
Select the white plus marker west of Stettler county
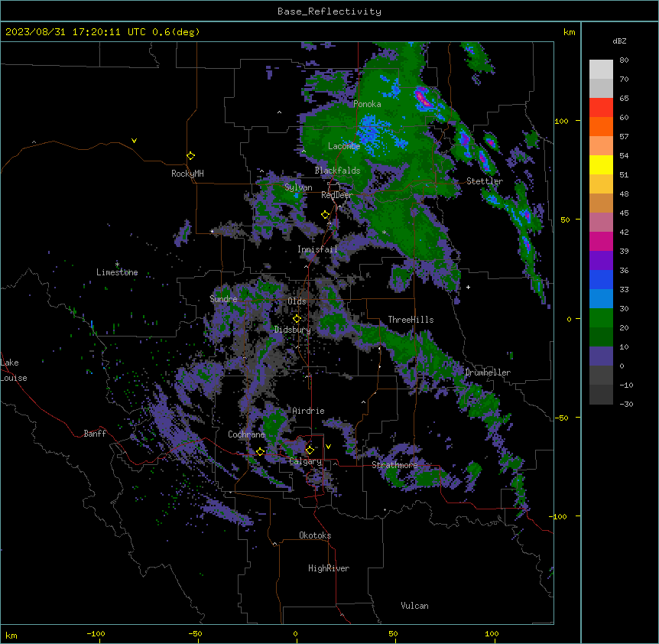[468, 287]
